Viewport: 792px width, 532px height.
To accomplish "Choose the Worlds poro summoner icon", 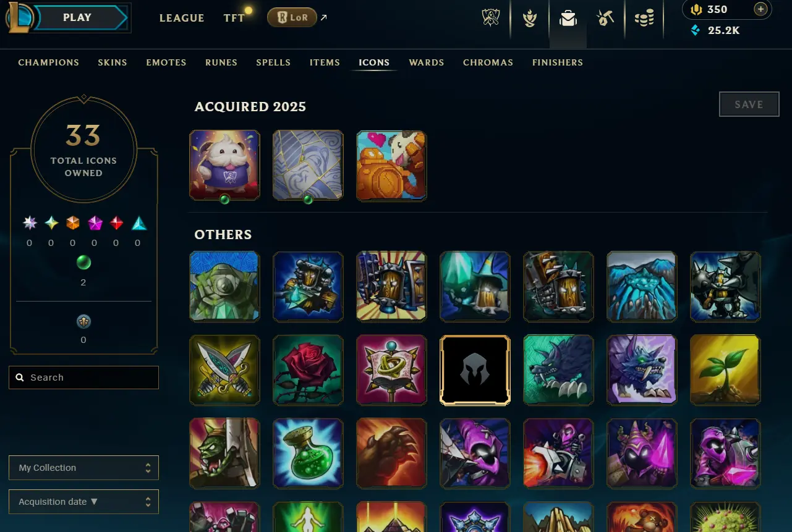I will point(224,165).
